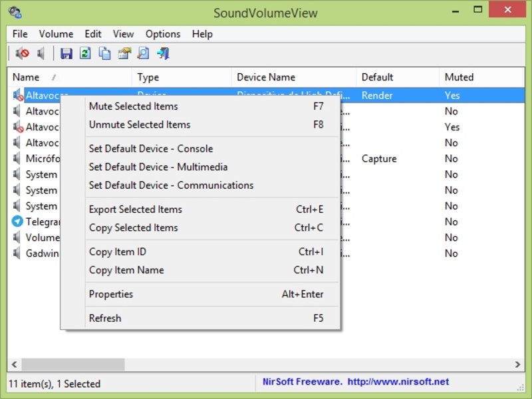532x399 pixels.
Task: Open Properties via the toolbar icon
Action: coord(124,53)
